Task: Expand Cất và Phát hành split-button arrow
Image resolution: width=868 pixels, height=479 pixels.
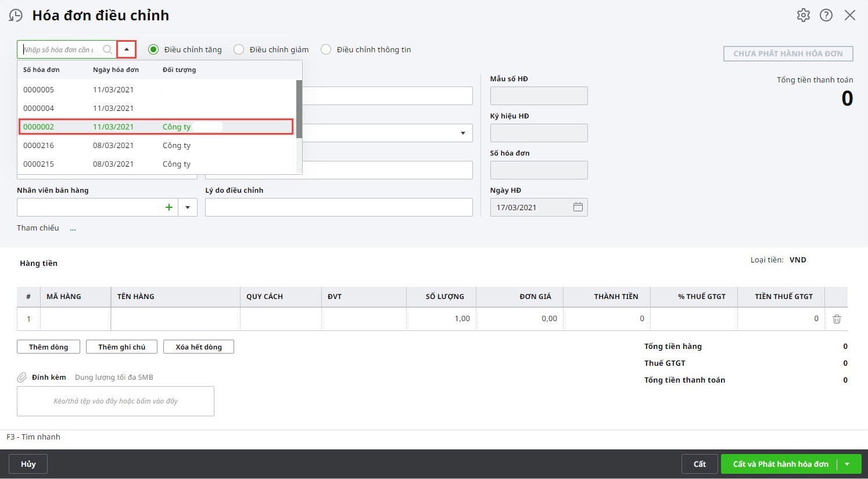Action: click(x=847, y=464)
